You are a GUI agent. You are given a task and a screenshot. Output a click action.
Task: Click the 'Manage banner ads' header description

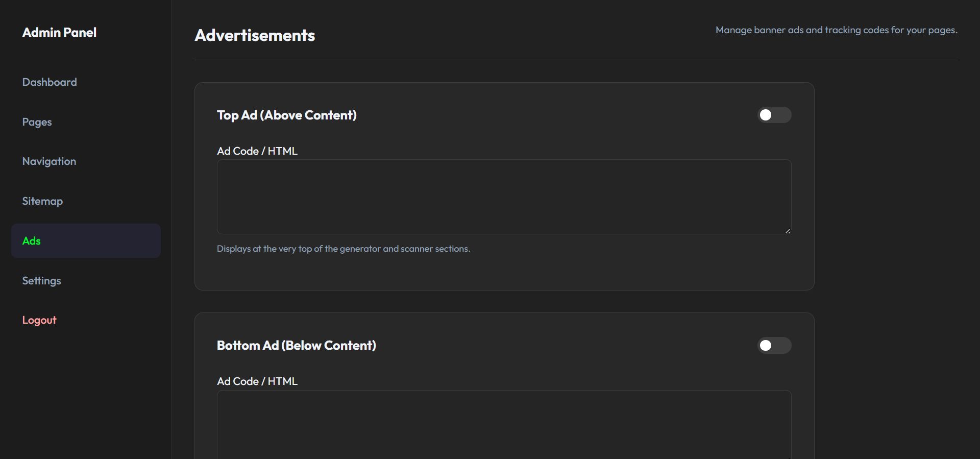[x=836, y=30]
